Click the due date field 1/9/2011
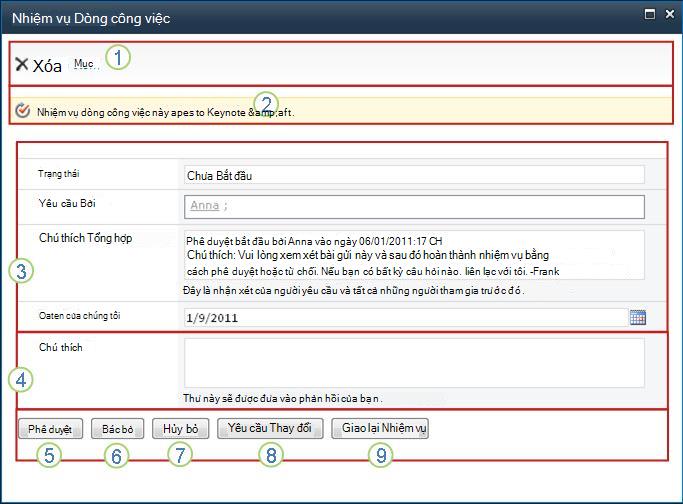The height and width of the screenshot is (504, 683). [406, 318]
